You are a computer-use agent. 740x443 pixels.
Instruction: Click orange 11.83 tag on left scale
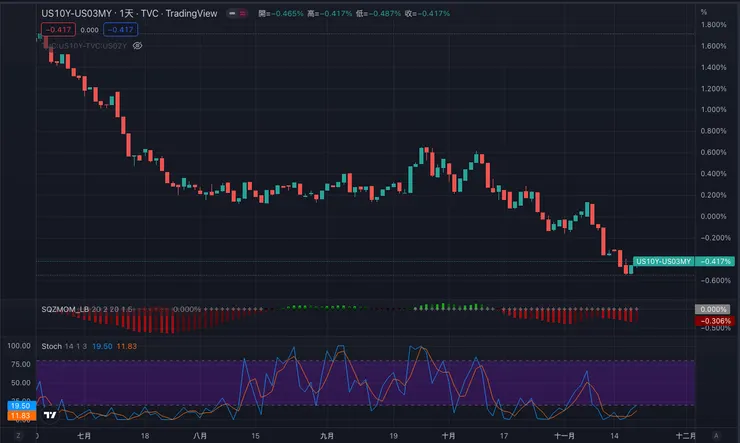coord(21,416)
